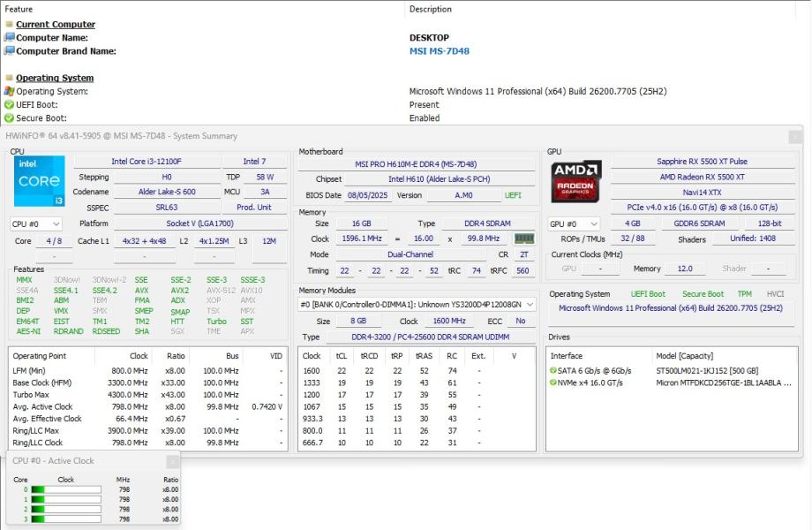Click the Intel H610 chipset field

[x=440, y=178]
